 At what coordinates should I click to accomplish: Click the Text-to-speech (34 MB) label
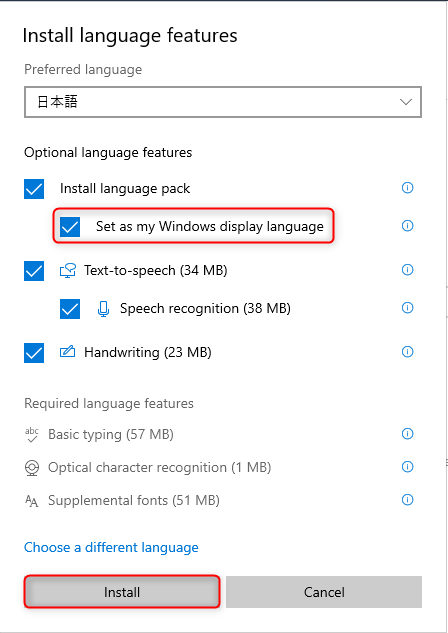click(156, 270)
